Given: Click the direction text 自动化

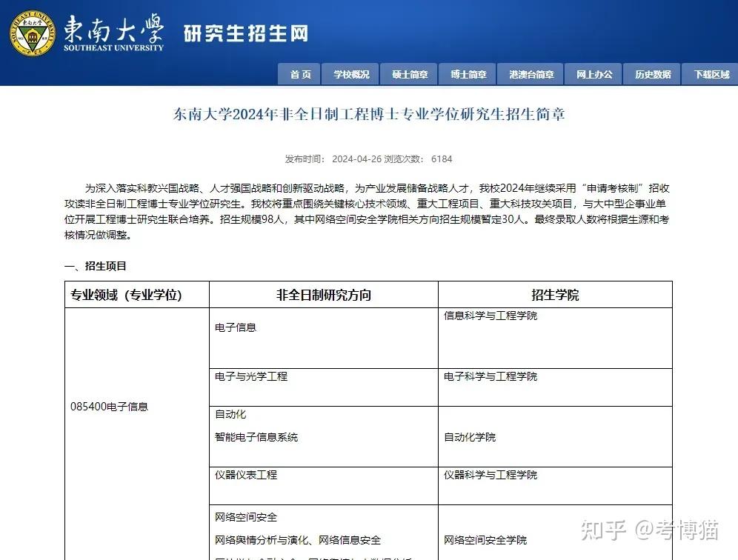Looking at the screenshot, I should tap(230, 414).
